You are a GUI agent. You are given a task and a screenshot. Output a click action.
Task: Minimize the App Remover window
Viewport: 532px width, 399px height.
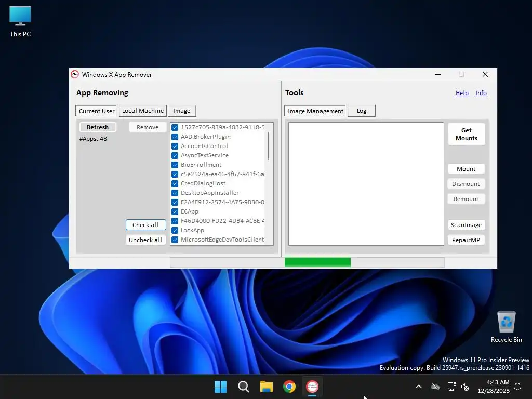coord(438,74)
